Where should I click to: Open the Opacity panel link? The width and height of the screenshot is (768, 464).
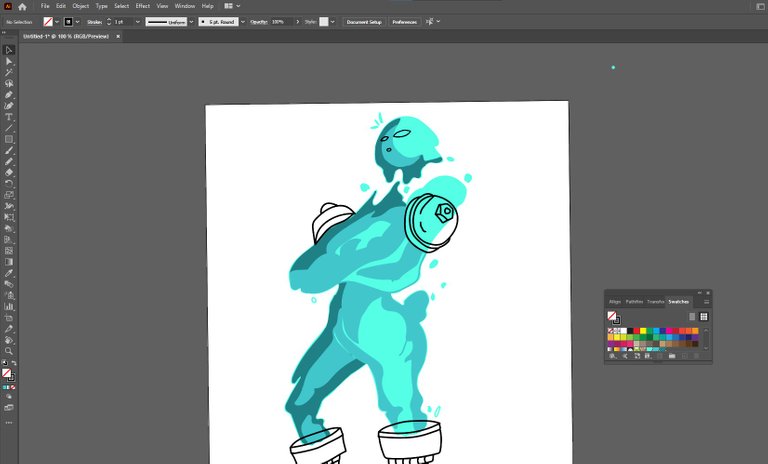tap(259, 22)
